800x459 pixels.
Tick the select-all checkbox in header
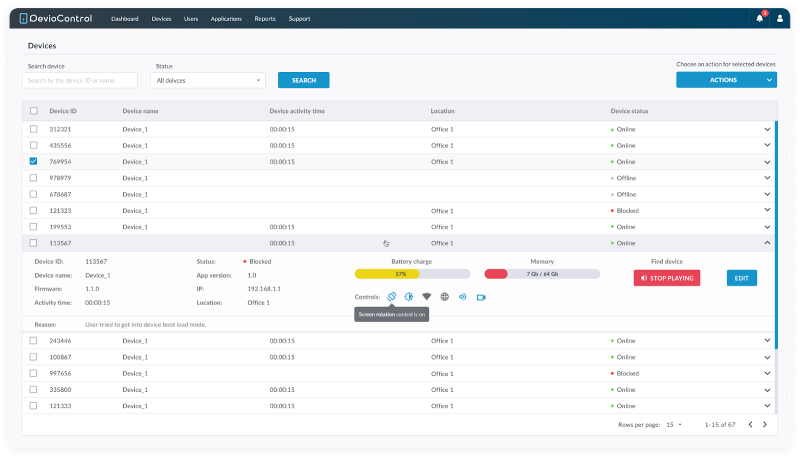coord(34,111)
